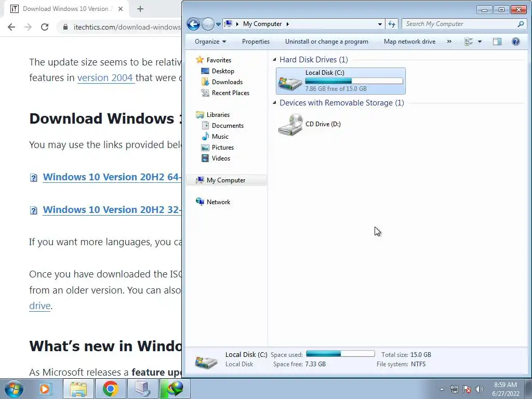This screenshot has height=399, width=532.
Task: Open the Music library
Action: click(220, 137)
